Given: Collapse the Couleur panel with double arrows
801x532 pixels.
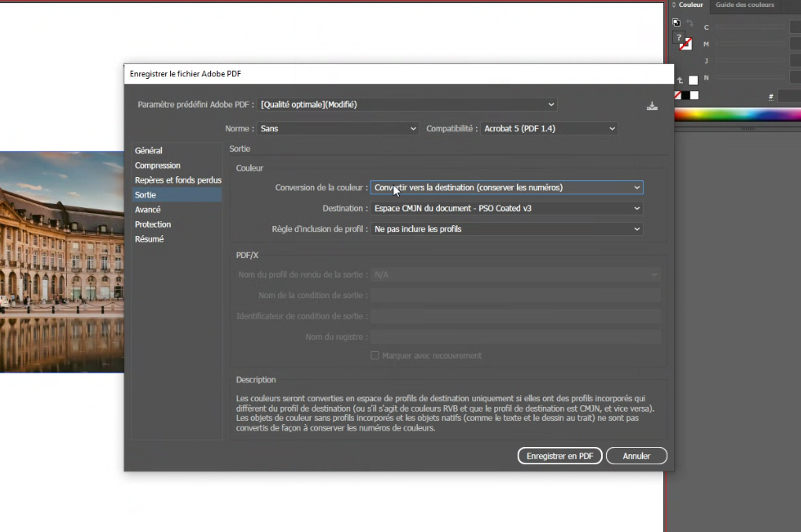Looking at the screenshot, I should [x=674, y=6].
